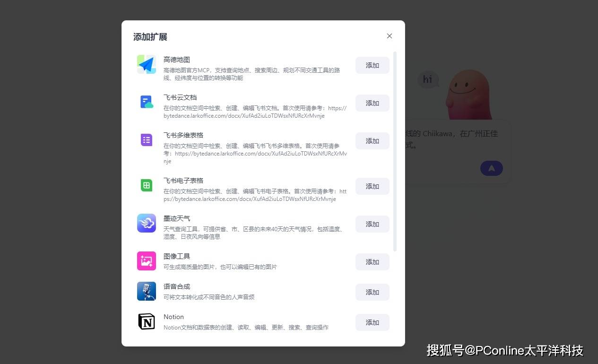
Task: Close the 添加扩展 dialog
Action: pos(390,36)
